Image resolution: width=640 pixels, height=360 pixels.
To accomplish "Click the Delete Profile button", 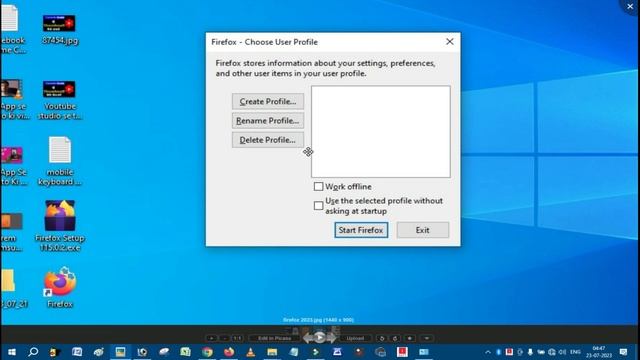I will tap(268, 140).
